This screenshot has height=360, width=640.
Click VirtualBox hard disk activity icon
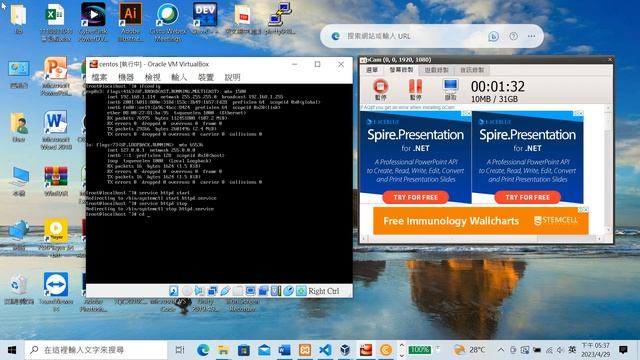(x=173, y=291)
